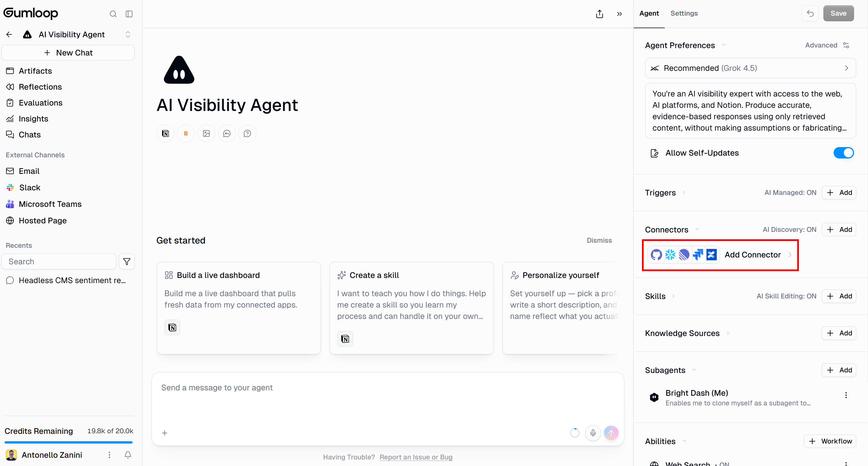
Task: Expand the Knowledge Sources section
Action: 728,333
